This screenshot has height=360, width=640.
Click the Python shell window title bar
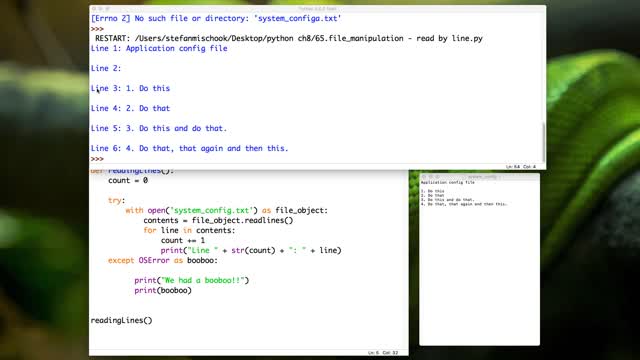pos(318,9)
